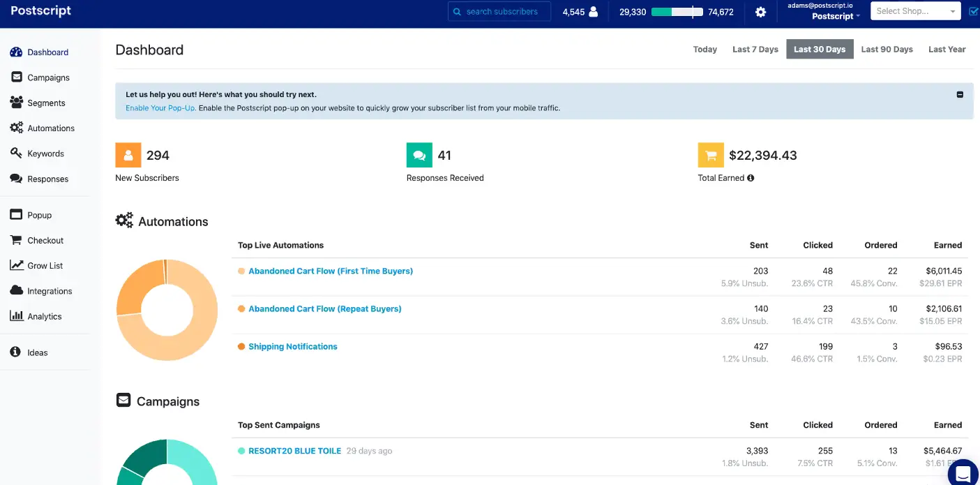Collapse the help tip banner
This screenshot has height=485, width=980.
tap(960, 94)
